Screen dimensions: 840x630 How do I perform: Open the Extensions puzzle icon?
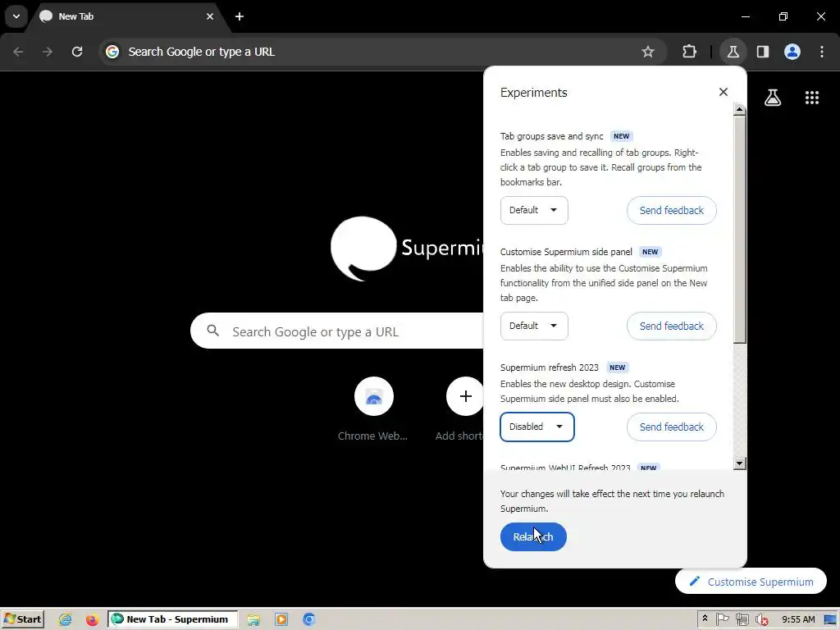pyautogui.click(x=689, y=52)
